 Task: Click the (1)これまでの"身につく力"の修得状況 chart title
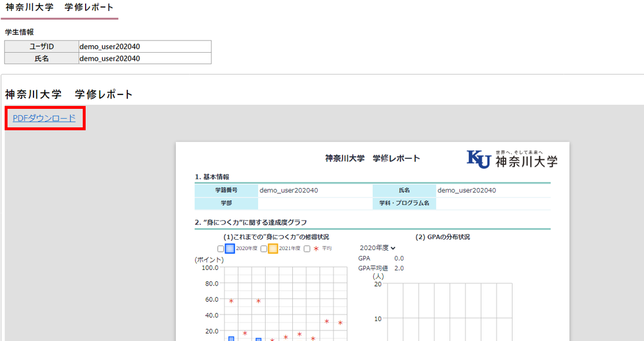(276, 237)
